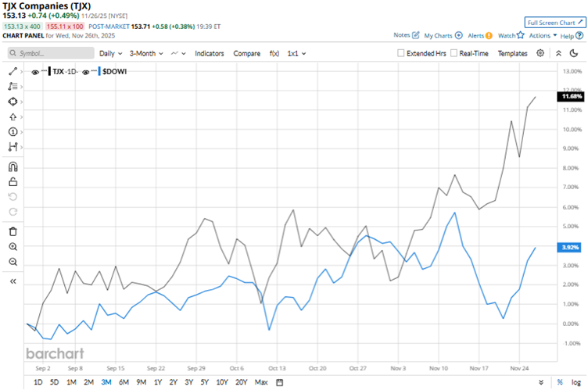The height and width of the screenshot is (390, 588).
Task: Collapse the left drawing toolbar
Action: 13,281
